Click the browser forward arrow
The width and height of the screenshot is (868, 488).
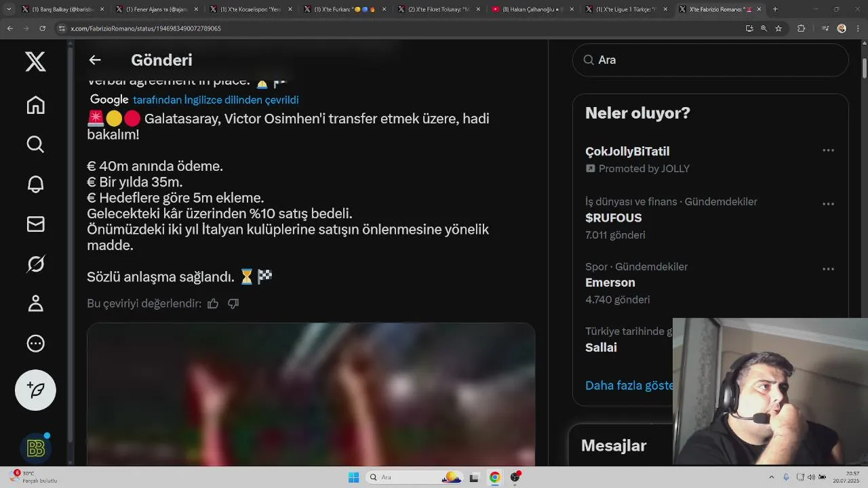coord(26,28)
